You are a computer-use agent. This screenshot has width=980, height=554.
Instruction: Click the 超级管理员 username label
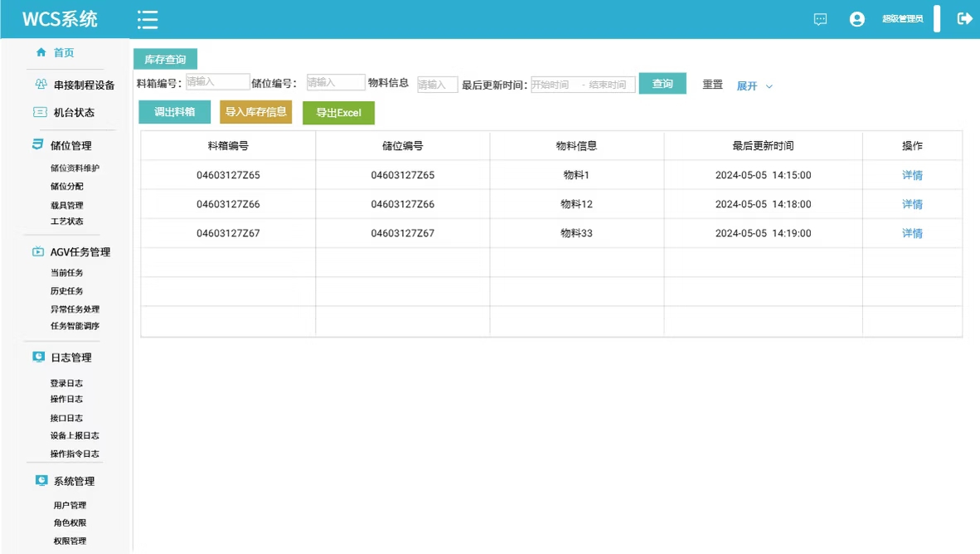pyautogui.click(x=903, y=19)
